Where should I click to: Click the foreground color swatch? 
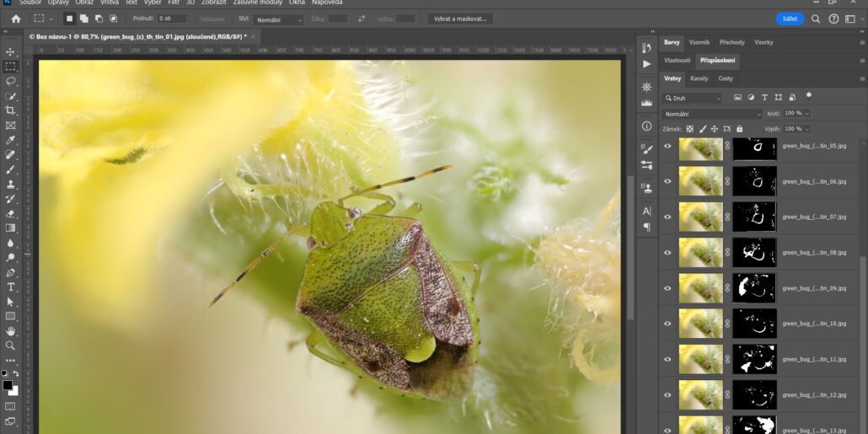[x=8, y=385]
